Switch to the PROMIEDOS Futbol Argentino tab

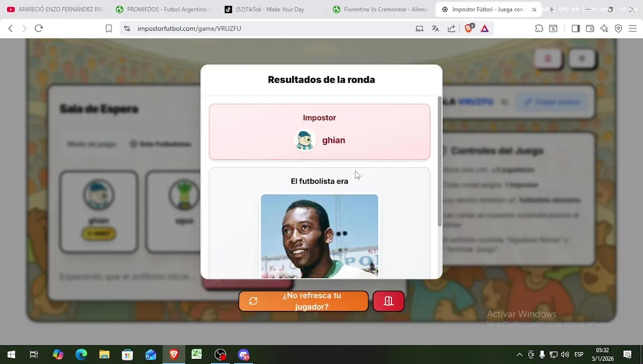[163, 9]
